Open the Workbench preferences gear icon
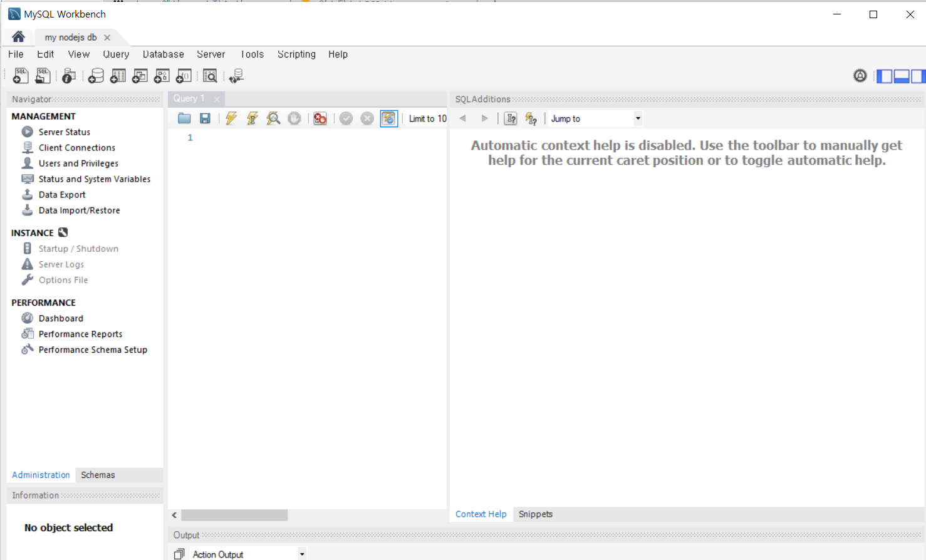 [x=860, y=76]
